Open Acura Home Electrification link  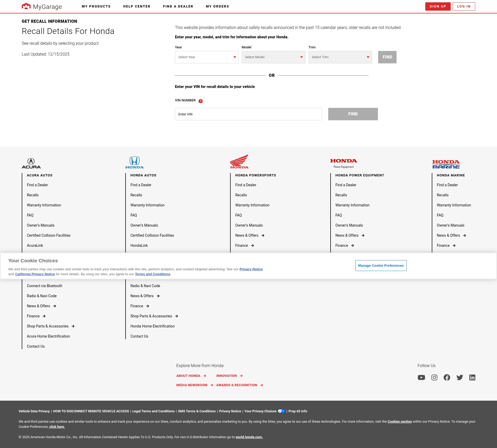click(x=48, y=336)
